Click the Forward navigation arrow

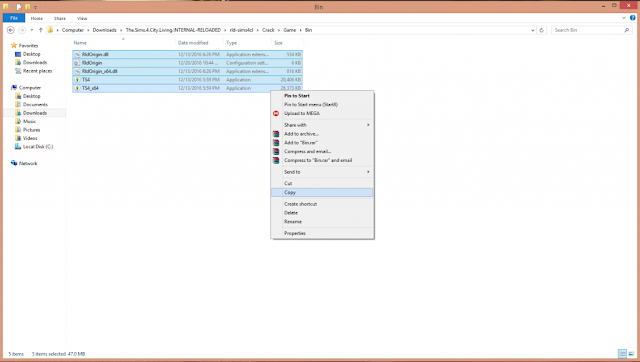coord(22,30)
